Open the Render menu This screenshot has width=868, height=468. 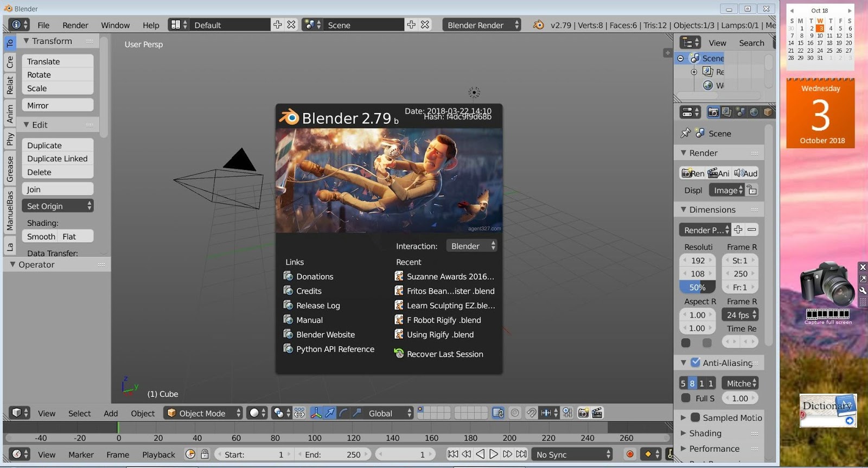(x=75, y=25)
